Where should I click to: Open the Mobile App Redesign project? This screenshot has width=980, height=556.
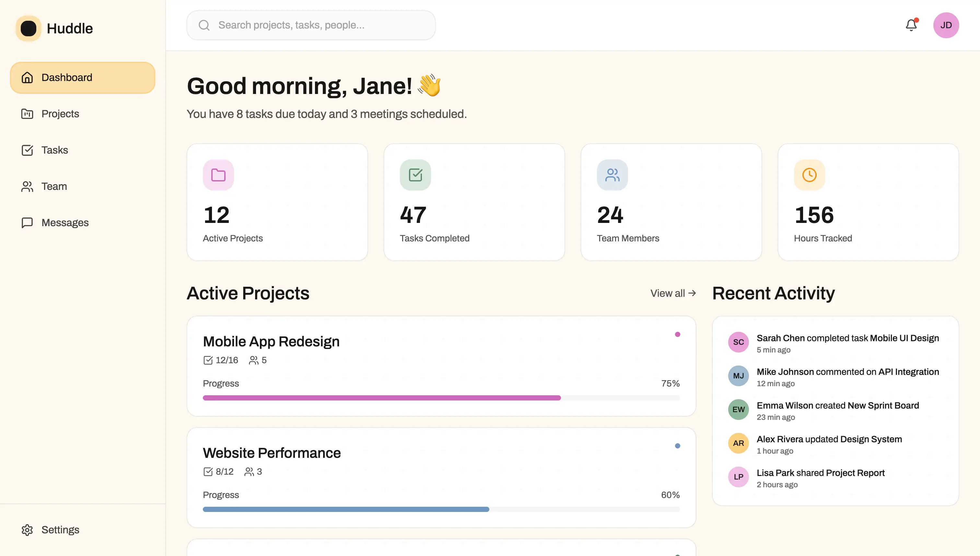[271, 342]
